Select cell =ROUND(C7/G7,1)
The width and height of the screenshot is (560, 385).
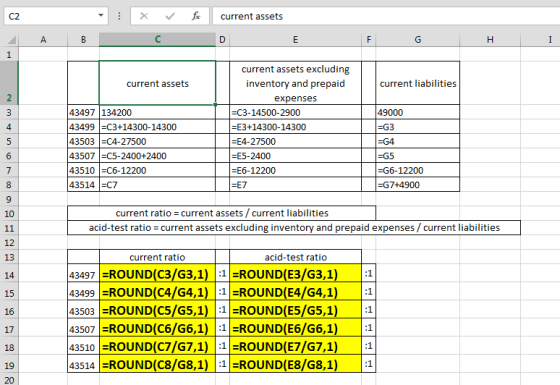point(157,346)
